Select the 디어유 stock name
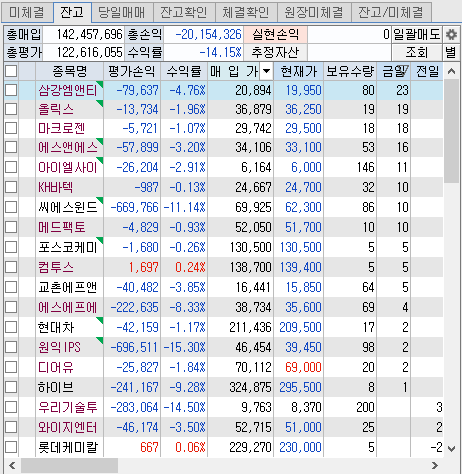The image size is (462, 474). click(56, 367)
